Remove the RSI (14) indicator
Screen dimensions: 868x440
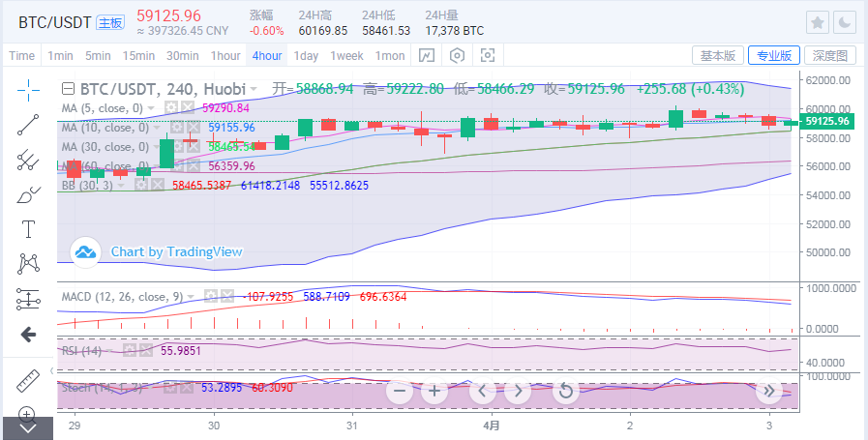click(x=145, y=350)
